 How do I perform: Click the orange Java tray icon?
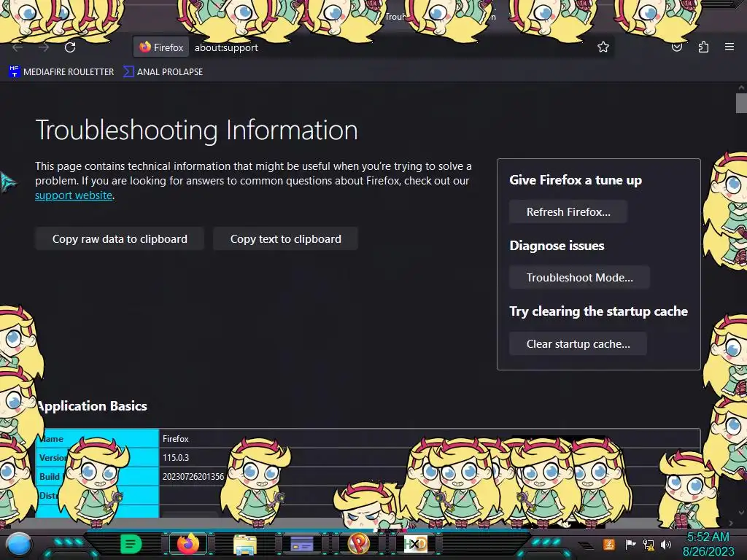[x=609, y=544]
